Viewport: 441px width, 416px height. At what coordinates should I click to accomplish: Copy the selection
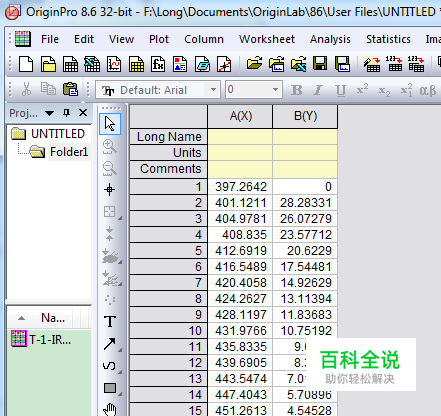(48, 89)
